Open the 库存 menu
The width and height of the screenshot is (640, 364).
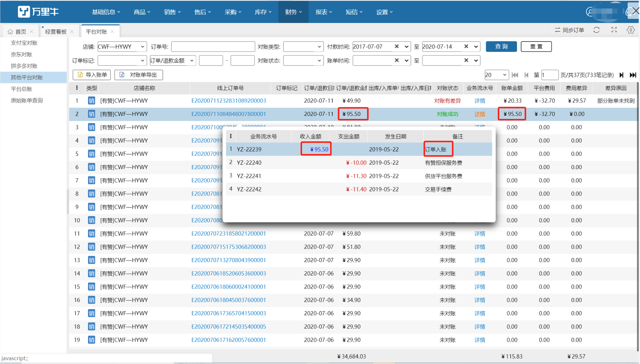point(263,12)
